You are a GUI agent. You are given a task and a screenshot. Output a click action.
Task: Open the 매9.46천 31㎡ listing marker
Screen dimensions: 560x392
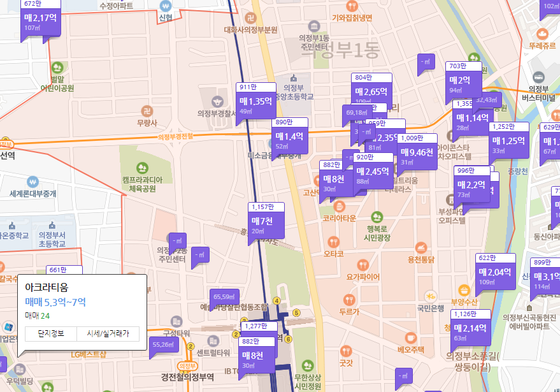[417, 154]
